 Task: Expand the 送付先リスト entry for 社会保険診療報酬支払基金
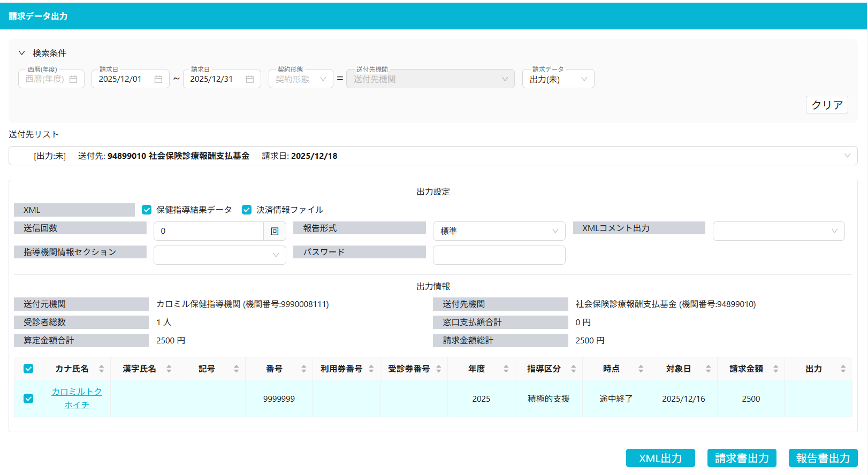tap(847, 156)
